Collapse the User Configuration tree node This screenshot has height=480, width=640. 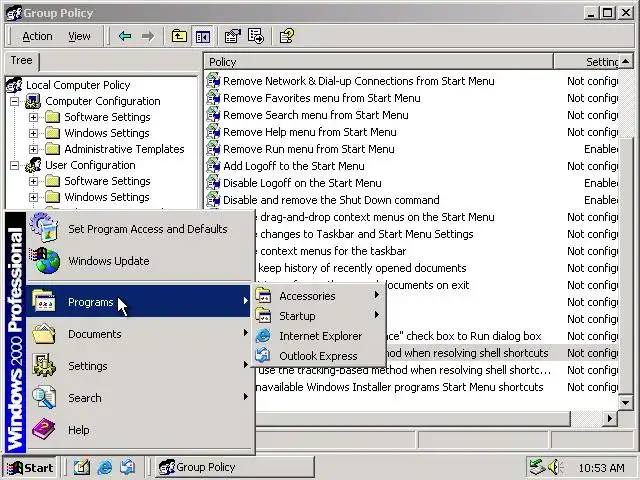[x=14, y=165]
